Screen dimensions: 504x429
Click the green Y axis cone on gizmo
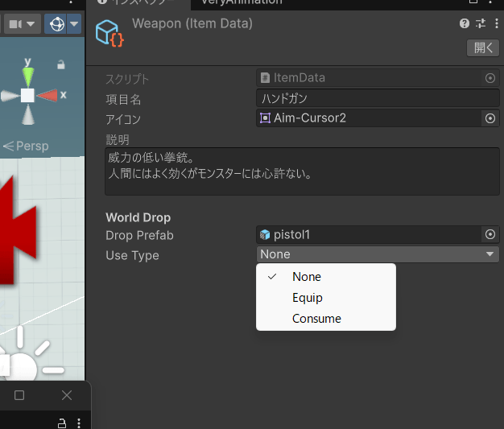click(x=28, y=76)
